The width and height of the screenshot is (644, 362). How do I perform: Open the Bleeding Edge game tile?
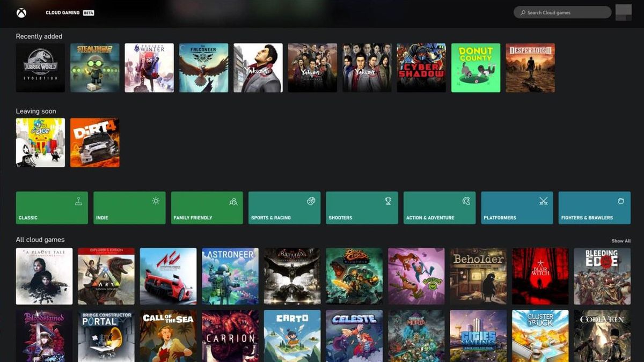click(603, 276)
